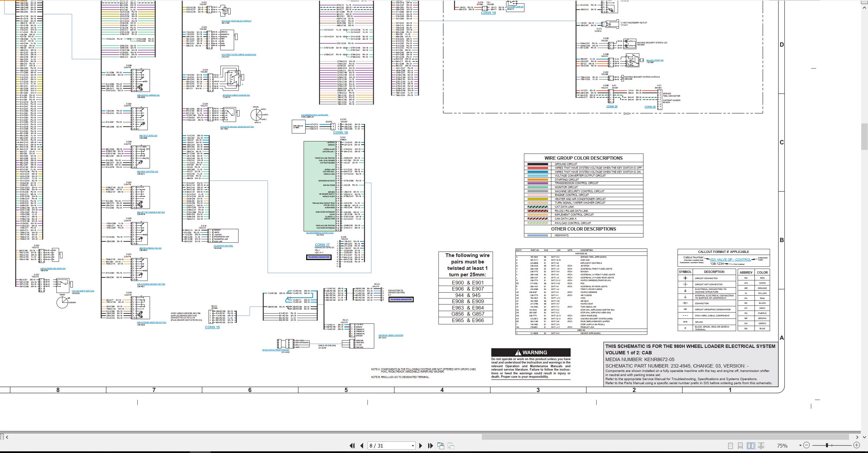Click the zoom out minus icon

tap(807, 445)
